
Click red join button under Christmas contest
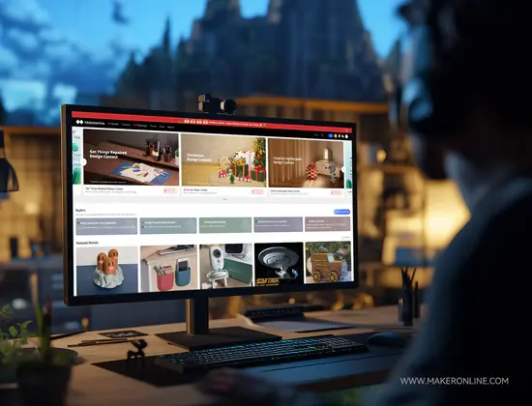[257, 191]
